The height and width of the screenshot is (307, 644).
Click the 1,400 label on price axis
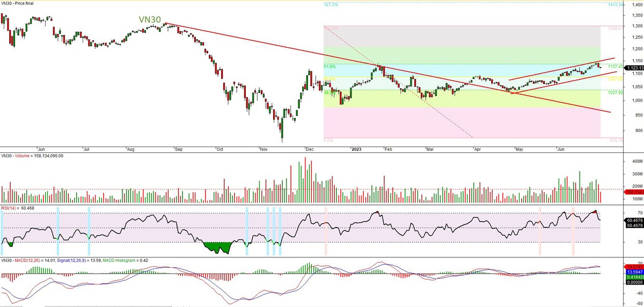click(635, 4)
